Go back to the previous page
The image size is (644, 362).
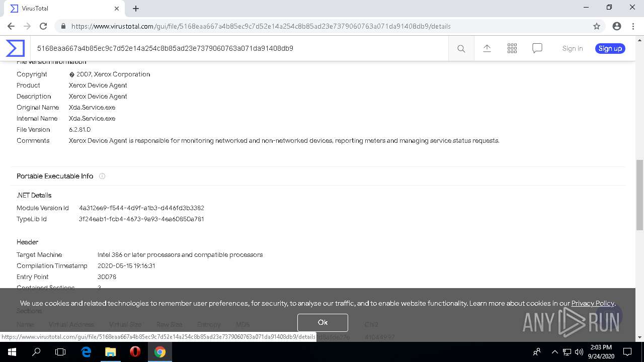tap(11, 26)
